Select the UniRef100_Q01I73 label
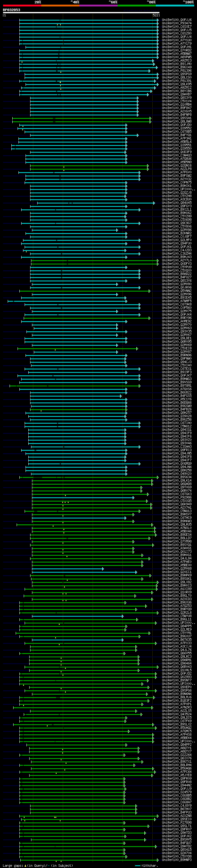This screenshot has height=868, width=197. click(x=177, y=551)
